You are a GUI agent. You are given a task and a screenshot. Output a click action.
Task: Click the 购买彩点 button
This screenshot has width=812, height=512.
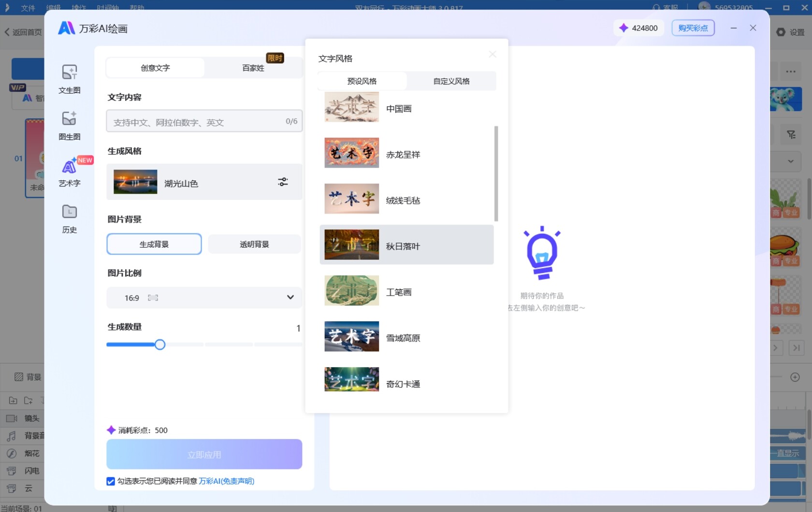point(693,28)
